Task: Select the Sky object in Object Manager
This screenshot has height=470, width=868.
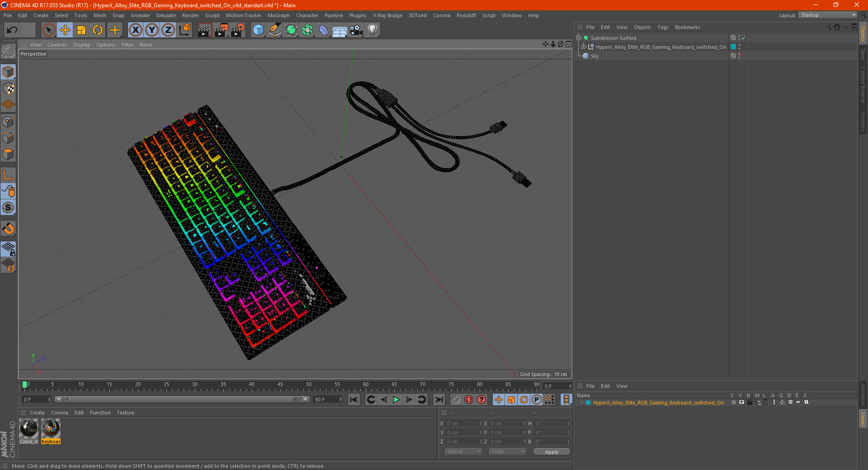Action: [594, 56]
